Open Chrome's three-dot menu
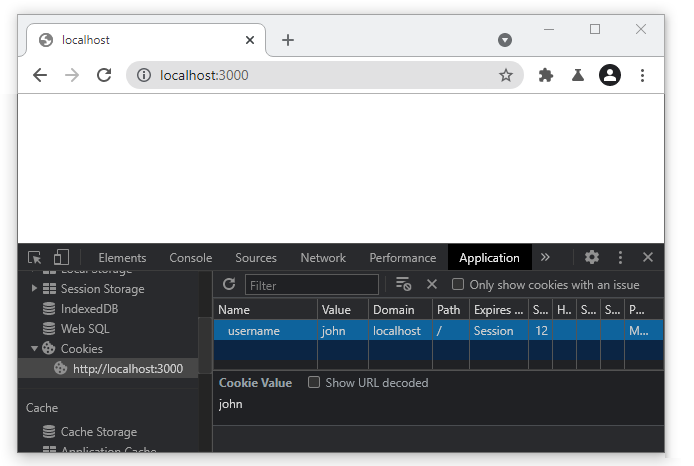This screenshot has width=694, height=466. click(x=642, y=75)
